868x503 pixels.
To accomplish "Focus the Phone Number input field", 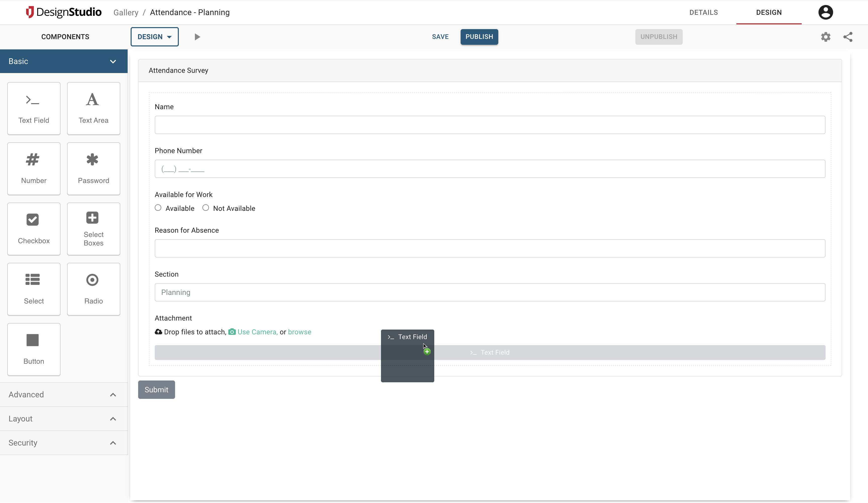I will click(490, 169).
